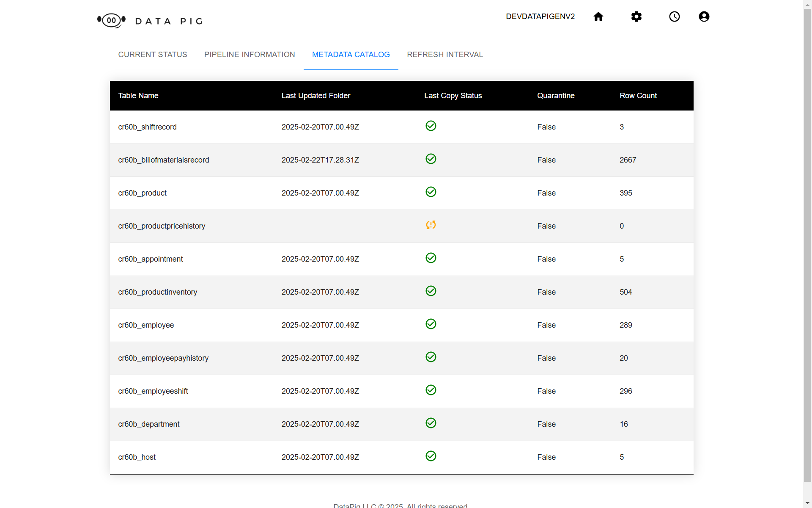Open Pipeline Information tab
This screenshot has height=508, width=812.
[x=250, y=55]
